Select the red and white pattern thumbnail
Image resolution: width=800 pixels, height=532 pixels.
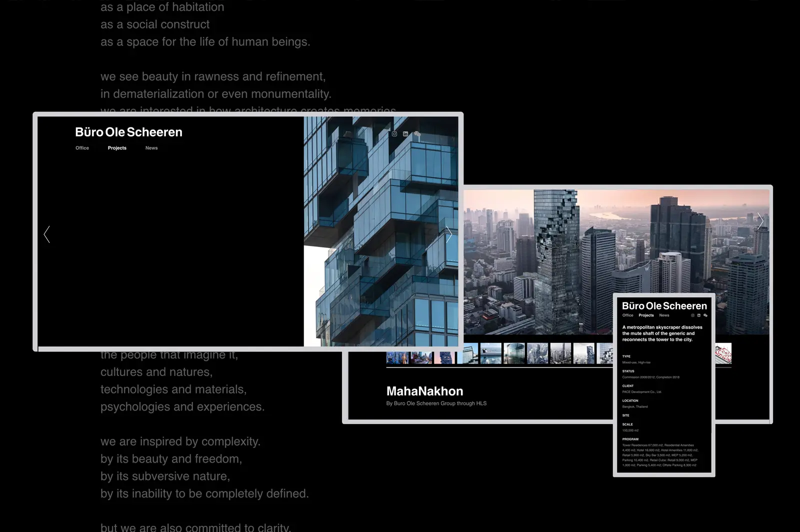click(x=723, y=353)
